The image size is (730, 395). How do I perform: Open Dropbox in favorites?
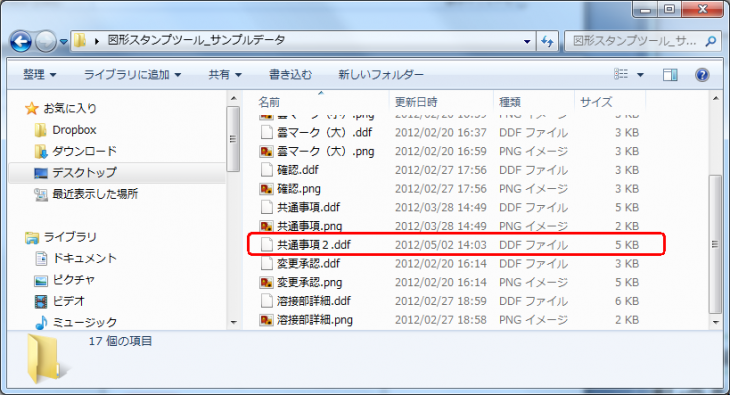[x=74, y=130]
